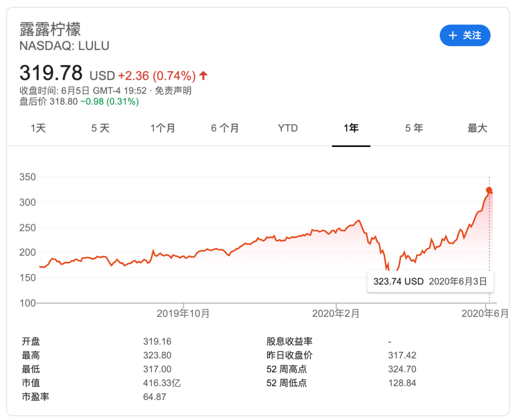Viewport: 516px width, 420px height.
Task: Click the 开盘 label
Action: (x=31, y=341)
